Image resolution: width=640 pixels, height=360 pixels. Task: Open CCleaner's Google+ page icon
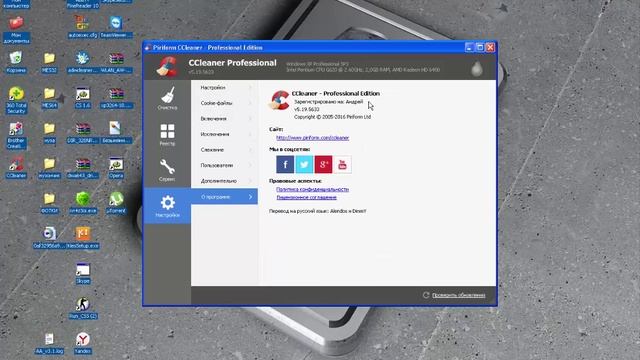point(323,164)
